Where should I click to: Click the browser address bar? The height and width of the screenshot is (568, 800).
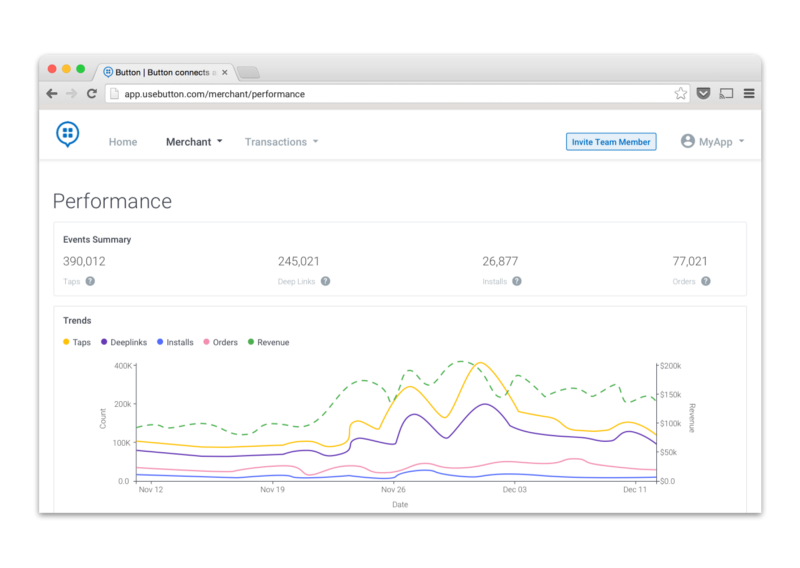390,94
